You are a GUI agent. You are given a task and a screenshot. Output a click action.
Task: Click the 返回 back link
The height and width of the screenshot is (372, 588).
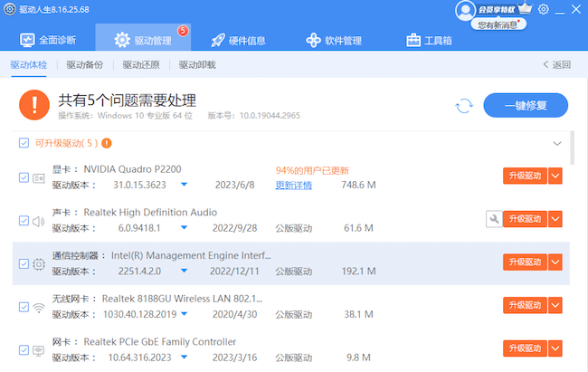[557, 64]
